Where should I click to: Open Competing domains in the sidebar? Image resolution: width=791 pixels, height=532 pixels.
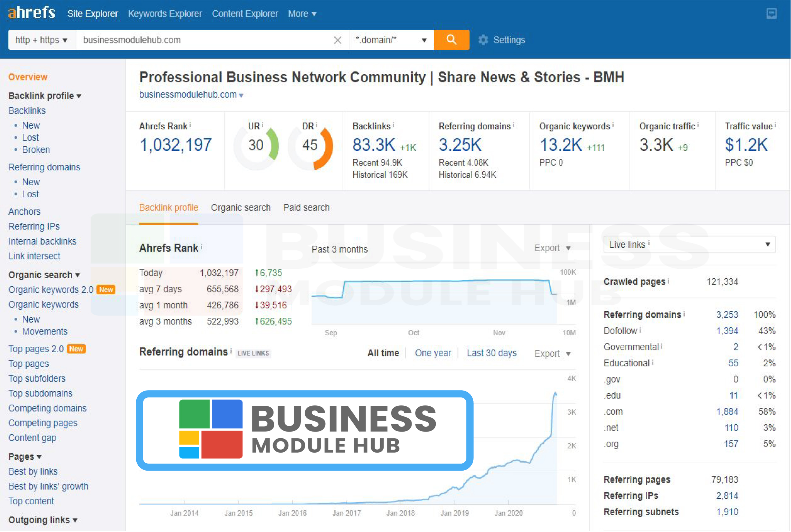(47, 408)
